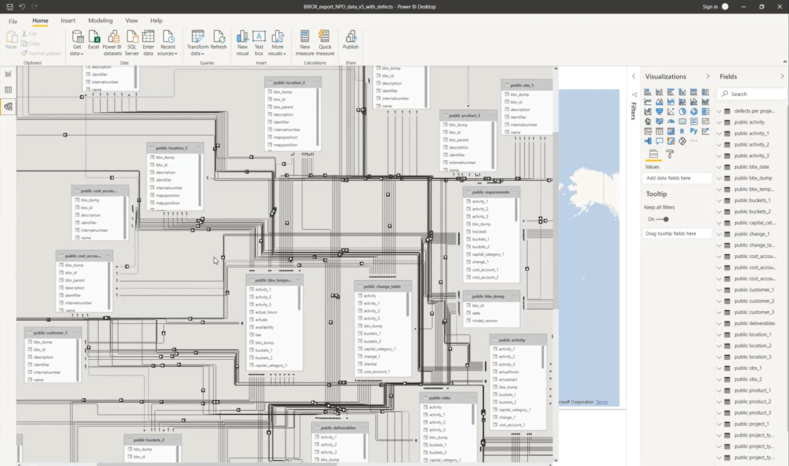The height and width of the screenshot is (466, 789).
Task: Publish the report
Action: point(351,40)
